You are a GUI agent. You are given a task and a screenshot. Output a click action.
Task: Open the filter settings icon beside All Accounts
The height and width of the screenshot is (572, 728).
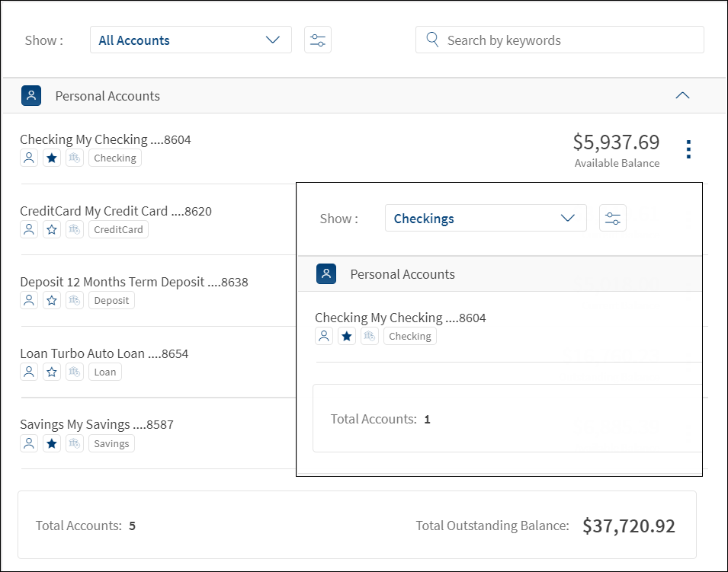pyautogui.click(x=318, y=40)
